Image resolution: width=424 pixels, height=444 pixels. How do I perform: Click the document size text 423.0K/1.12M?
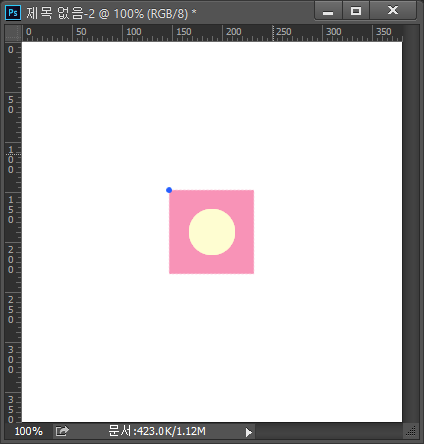tap(157, 431)
